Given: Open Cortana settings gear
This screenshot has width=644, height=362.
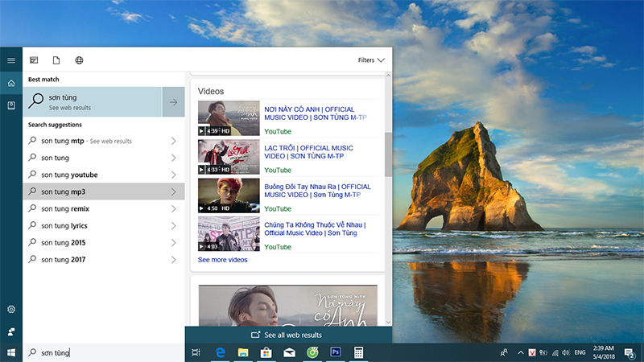Looking at the screenshot, I should tap(11, 309).
